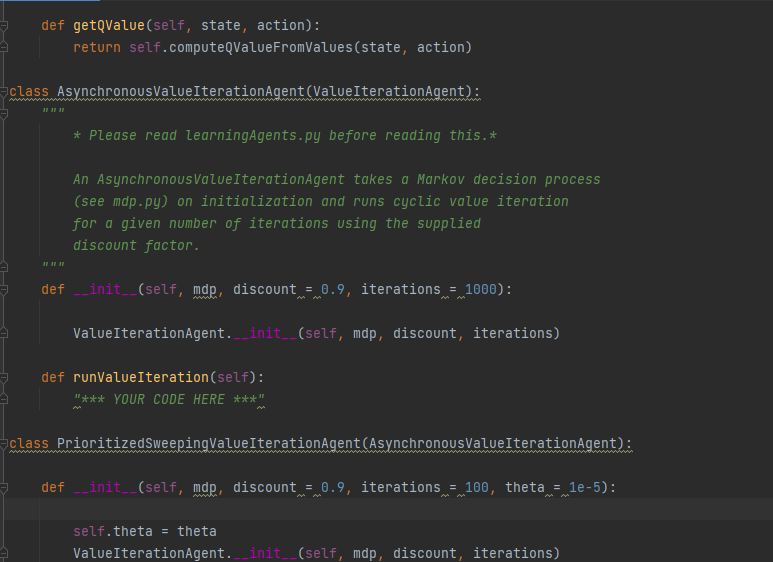Click 'self.theta = theta' assignment line
The height and width of the screenshot is (562, 773).
point(145,531)
